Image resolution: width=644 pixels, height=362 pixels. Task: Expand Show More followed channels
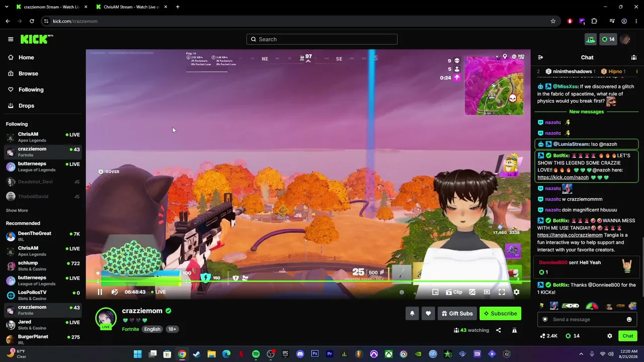(17, 211)
